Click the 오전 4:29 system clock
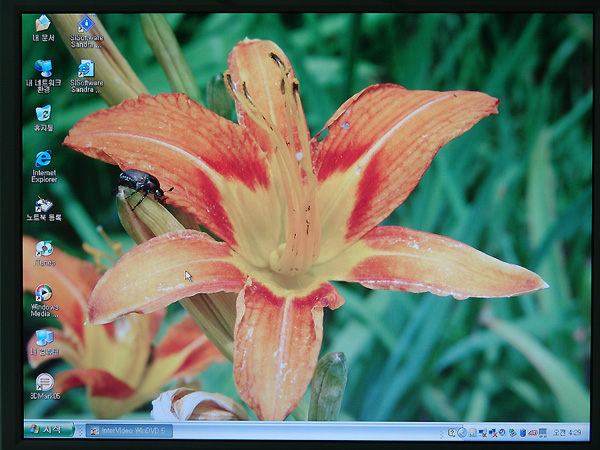 point(567,433)
